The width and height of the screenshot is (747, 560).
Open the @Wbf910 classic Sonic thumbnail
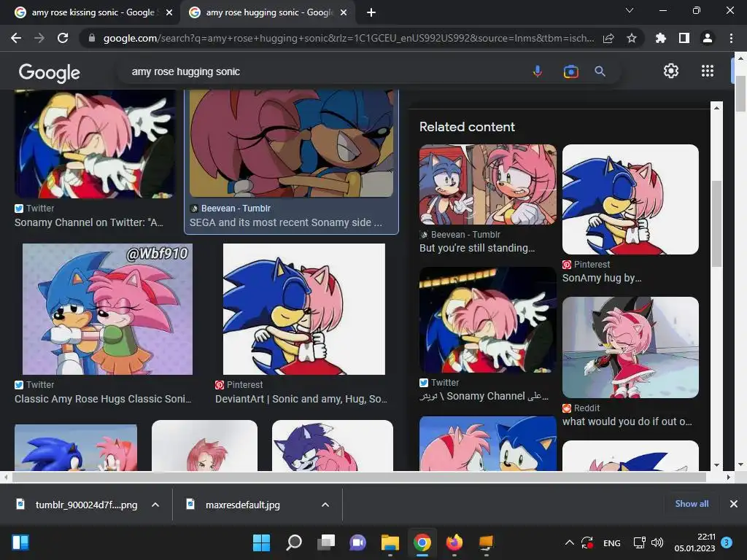tap(107, 309)
